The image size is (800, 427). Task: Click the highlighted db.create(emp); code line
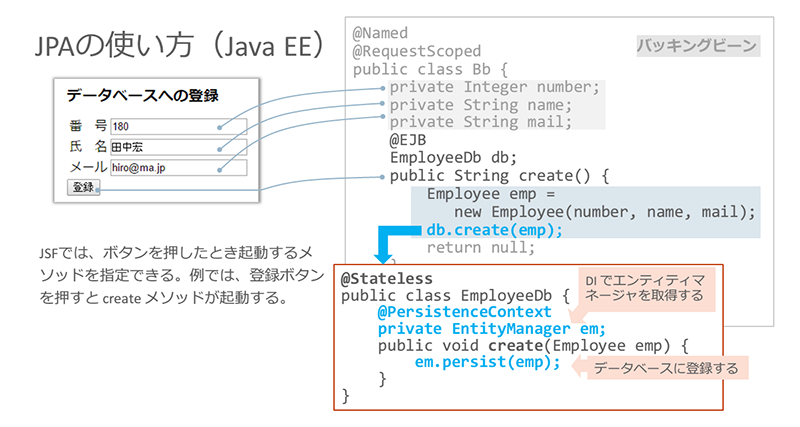pyautogui.click(x=495, y=229)
